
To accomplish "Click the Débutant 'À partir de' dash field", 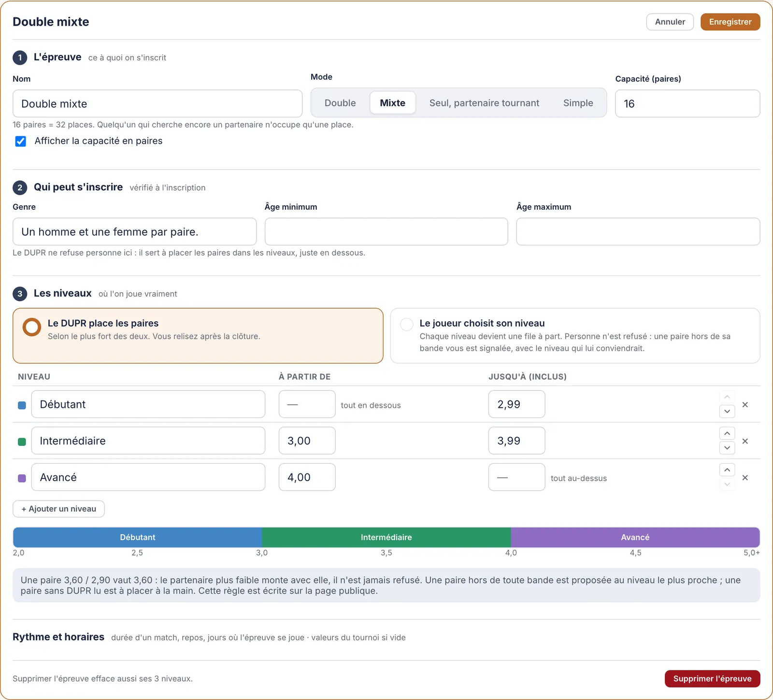I will coord(307,404).
